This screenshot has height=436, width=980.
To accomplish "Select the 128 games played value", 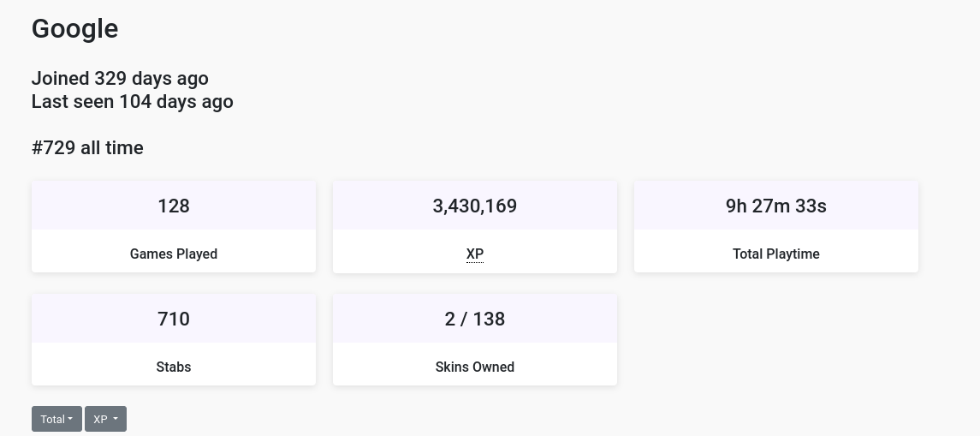I will [x=174, y=206].
